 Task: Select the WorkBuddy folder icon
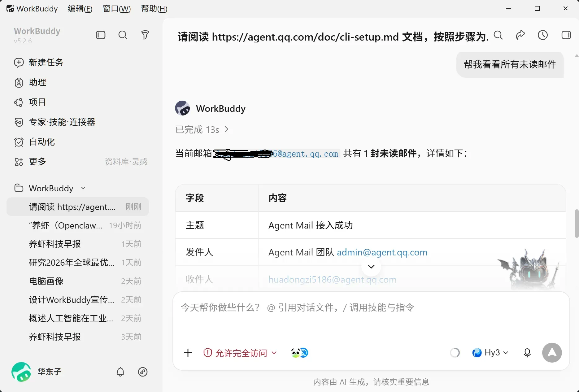point(19,188)
